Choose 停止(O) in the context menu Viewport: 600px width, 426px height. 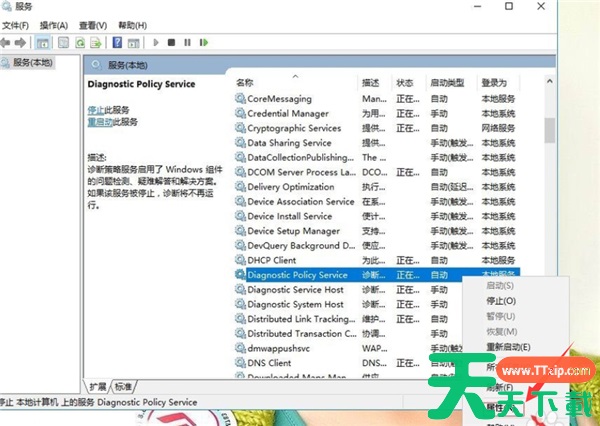pyautogui.click(x=501, y=300)
